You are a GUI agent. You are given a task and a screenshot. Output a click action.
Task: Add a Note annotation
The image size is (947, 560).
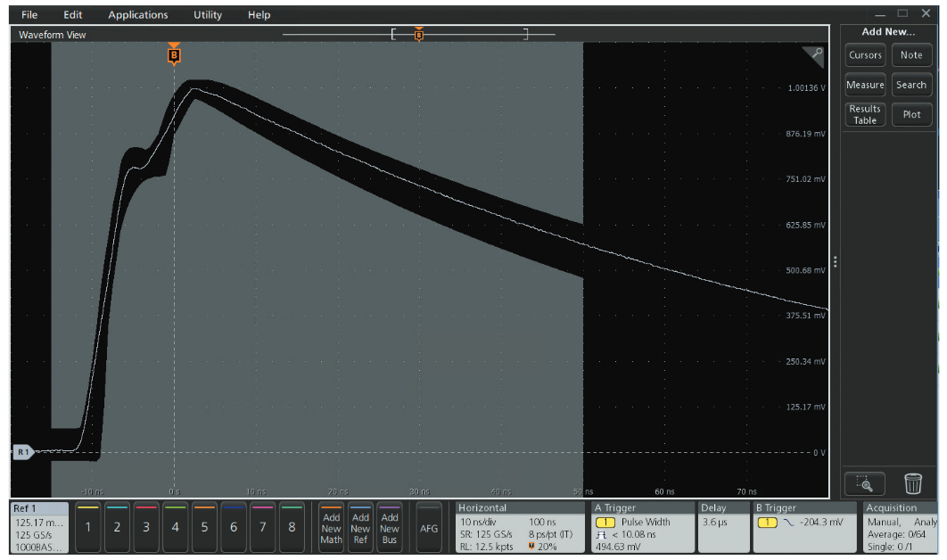[911, 55]
